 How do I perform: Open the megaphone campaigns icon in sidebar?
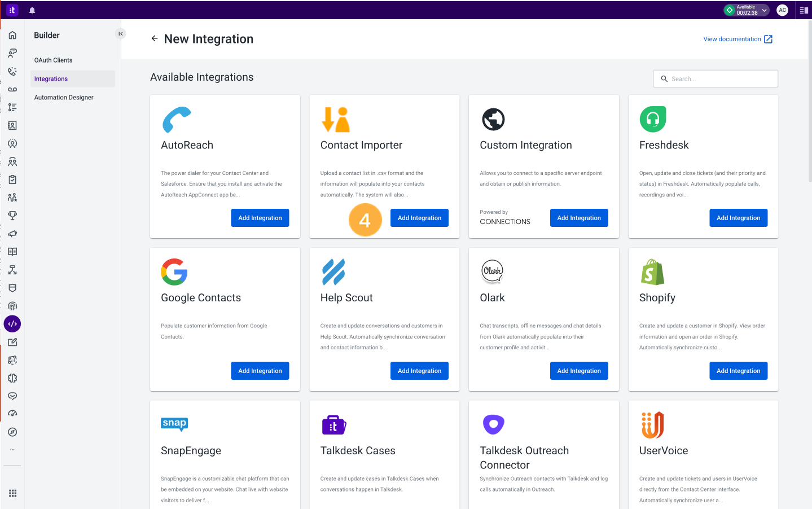tap(12, 234)
